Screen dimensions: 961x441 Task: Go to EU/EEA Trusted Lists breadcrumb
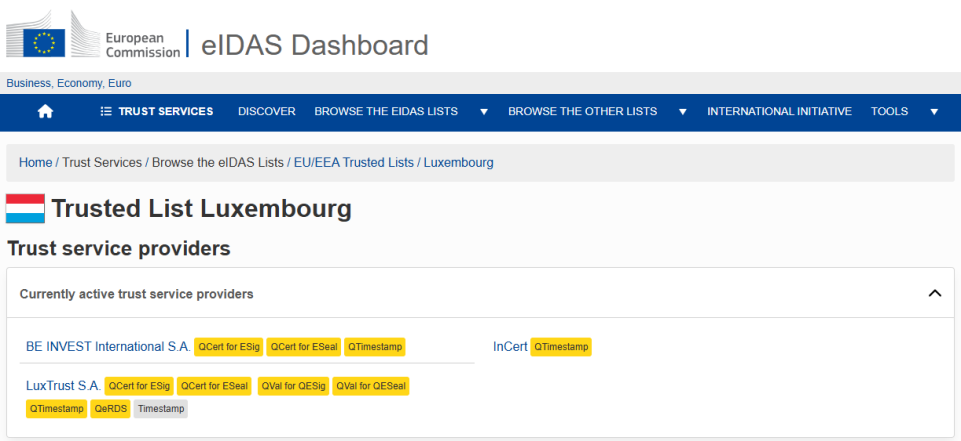353,162
